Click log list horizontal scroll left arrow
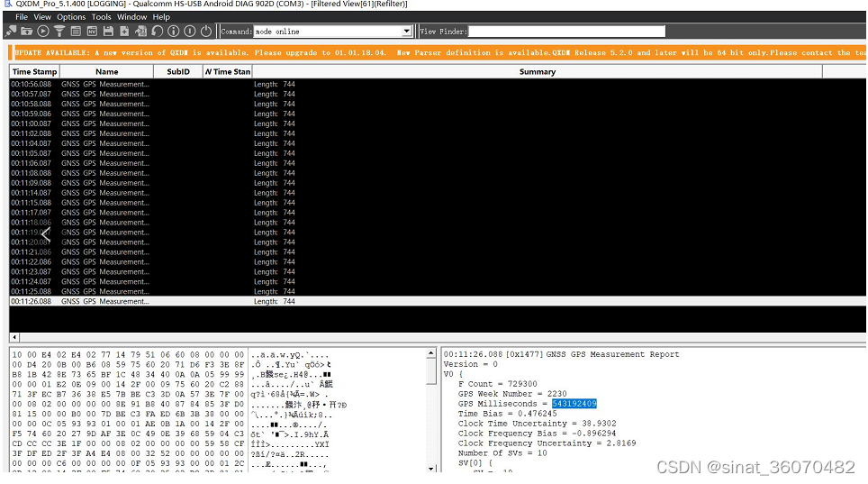 click(x=14, y=337)
